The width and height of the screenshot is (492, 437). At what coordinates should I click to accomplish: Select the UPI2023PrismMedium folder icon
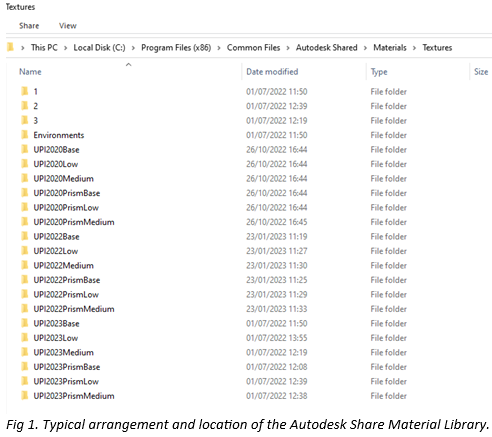click(x=25, y=396)
